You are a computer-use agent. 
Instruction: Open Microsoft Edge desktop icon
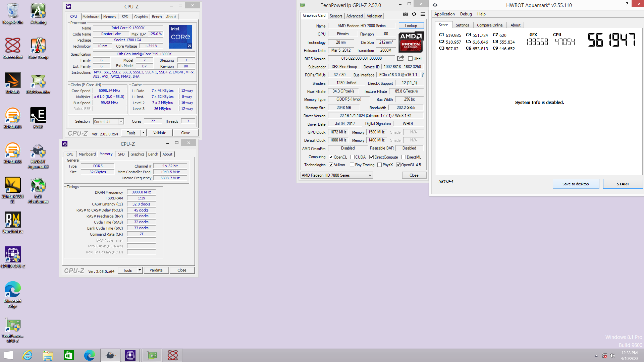pyautogui.click(x=13, y=295)
